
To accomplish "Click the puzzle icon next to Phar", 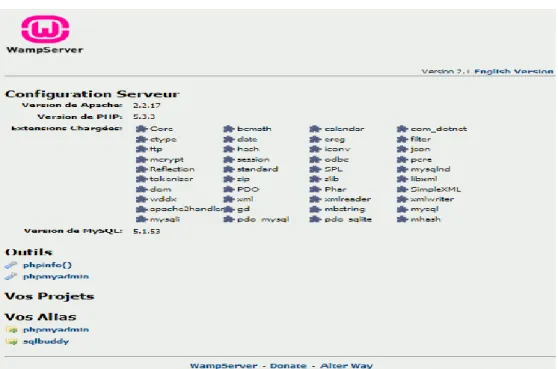I will (316, 189).
